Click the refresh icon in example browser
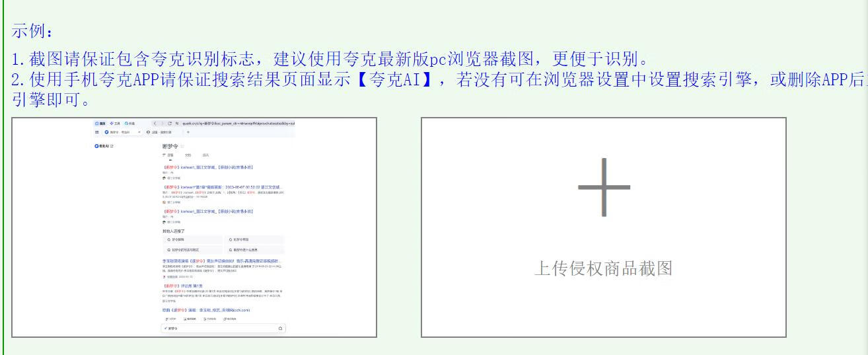Image resolution: width=868 pixels, height=355 pixels. (170, 124)
